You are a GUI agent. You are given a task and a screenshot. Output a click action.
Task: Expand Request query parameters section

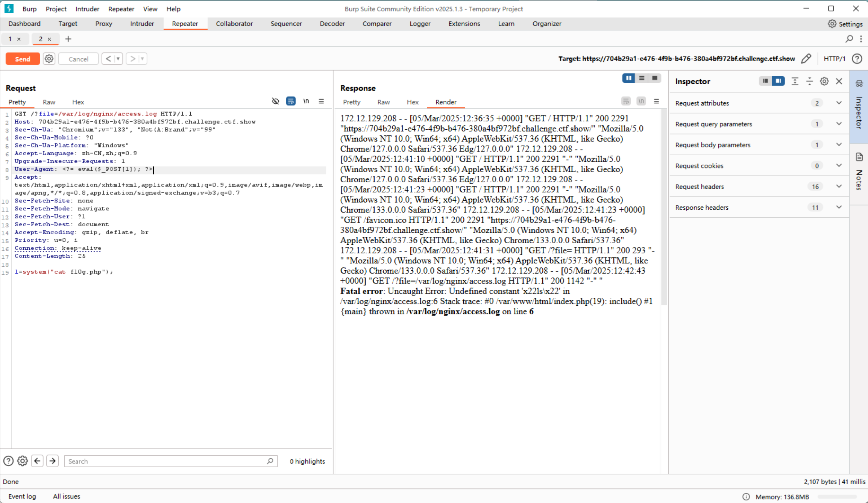pyautogui.click(x=839, y=124)
